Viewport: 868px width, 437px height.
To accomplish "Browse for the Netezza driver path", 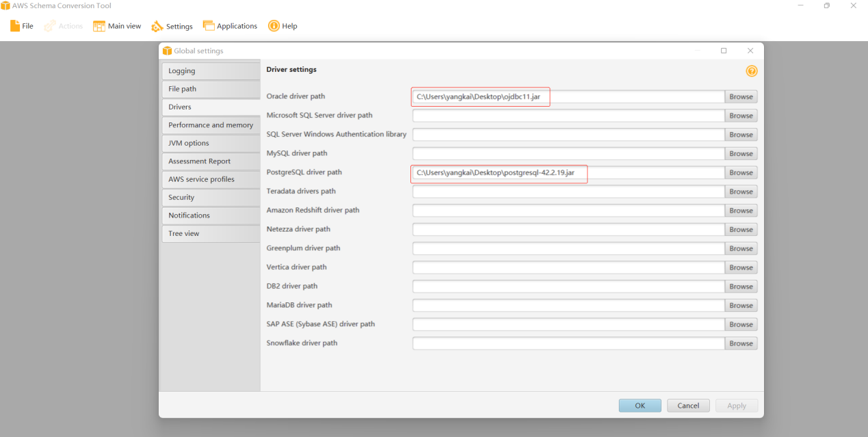I will (741, 230).
